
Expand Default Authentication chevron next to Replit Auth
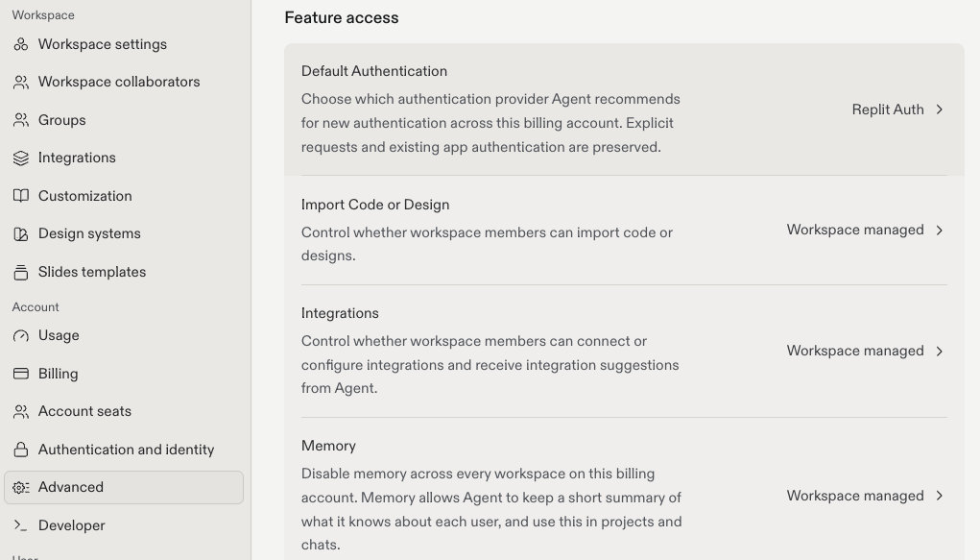tap(940, 110)
